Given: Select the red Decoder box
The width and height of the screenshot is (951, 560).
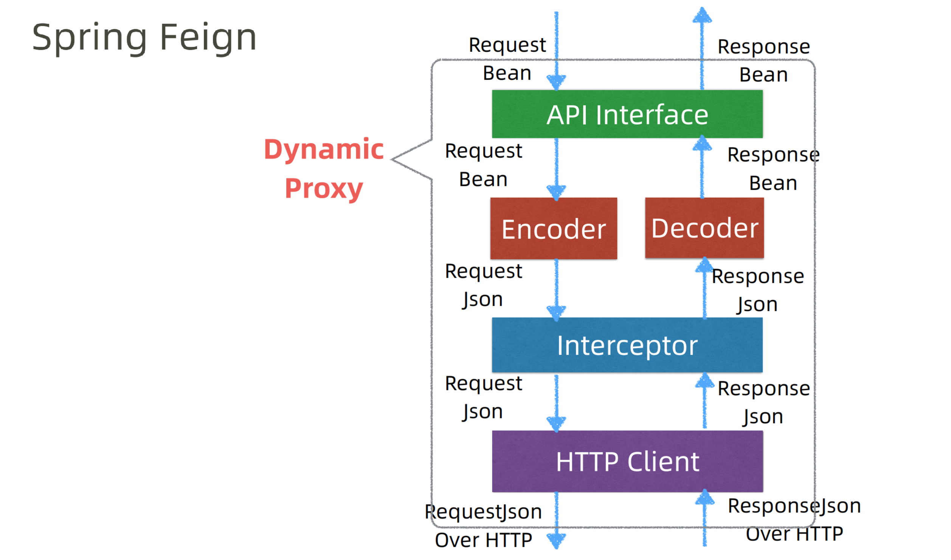Looking at the screenshot, I should [704, 228].
